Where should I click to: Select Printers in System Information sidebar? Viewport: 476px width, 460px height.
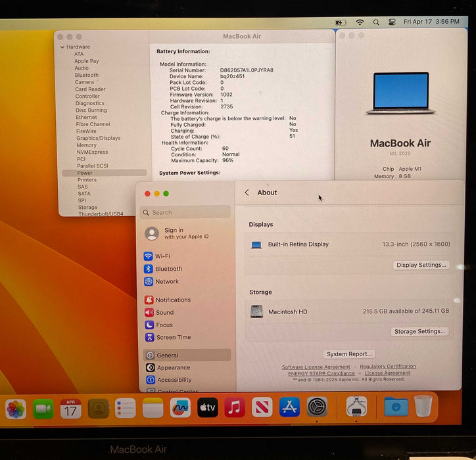[87, 179]
